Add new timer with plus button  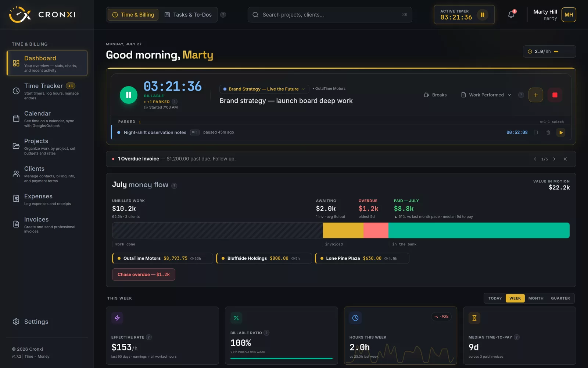[536, 95]
